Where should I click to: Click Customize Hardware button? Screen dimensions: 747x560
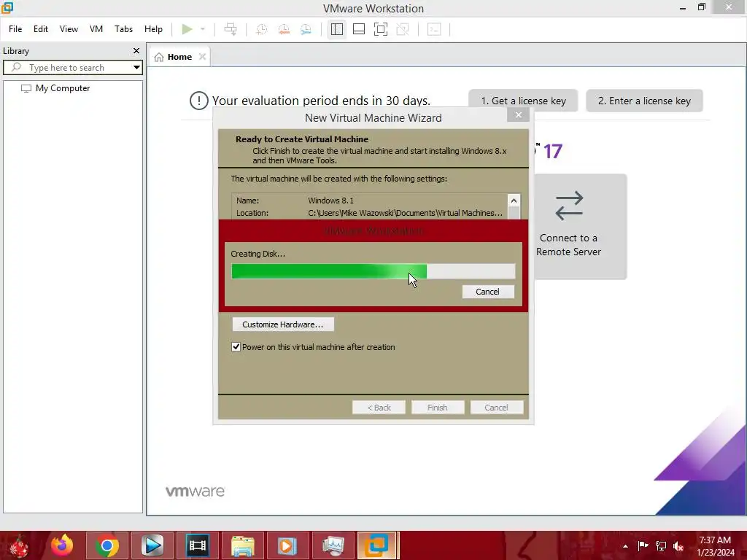pyautogui.click(x=283, y=324)
